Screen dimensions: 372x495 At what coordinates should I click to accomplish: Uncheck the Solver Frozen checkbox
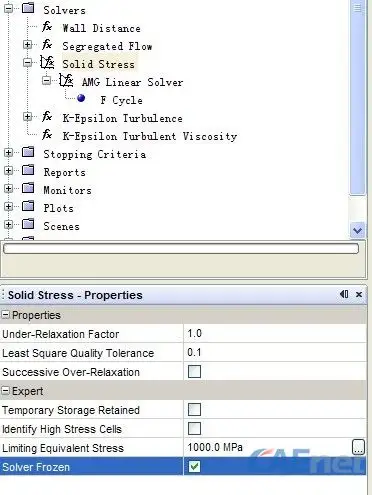(194, 466)
